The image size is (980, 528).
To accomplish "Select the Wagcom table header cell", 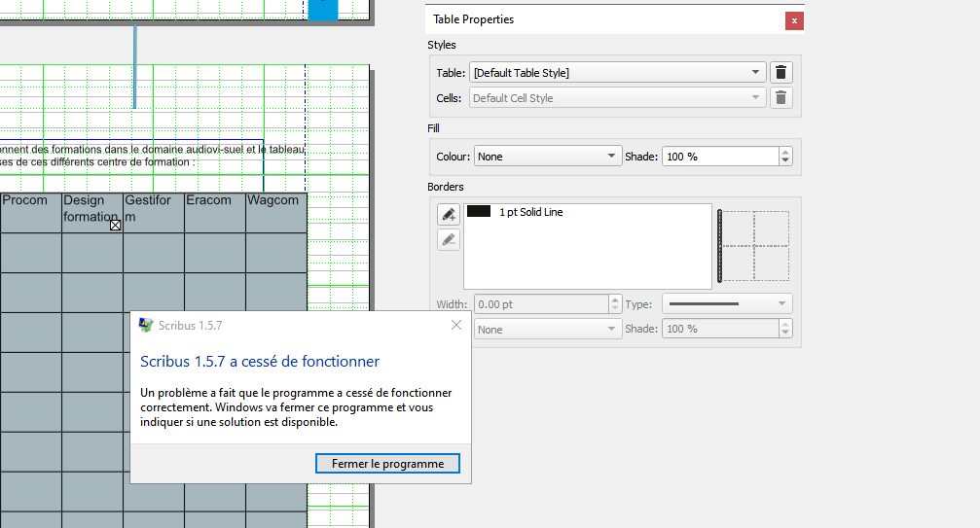I will [x=275, y=212].
